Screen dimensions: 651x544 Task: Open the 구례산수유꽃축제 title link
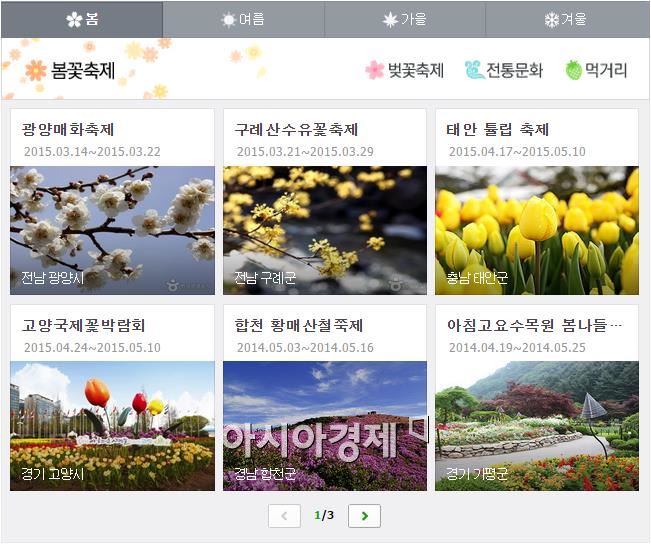click(296, 130)
